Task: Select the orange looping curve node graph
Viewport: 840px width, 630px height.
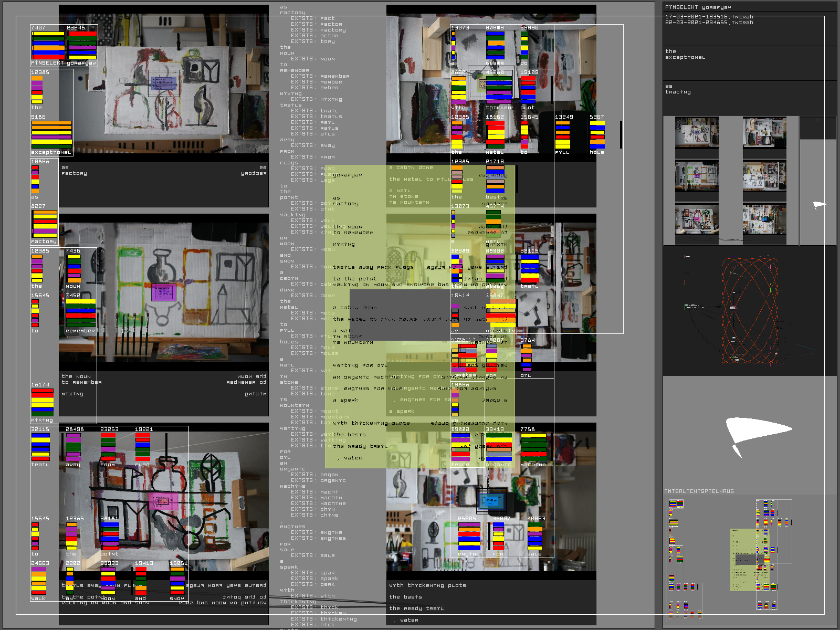Action: (x=748, y=311)
